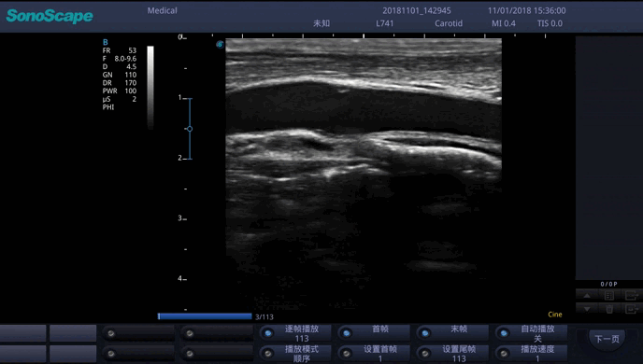Change 播放模式 playback mode setting

[x=295, y=354]
